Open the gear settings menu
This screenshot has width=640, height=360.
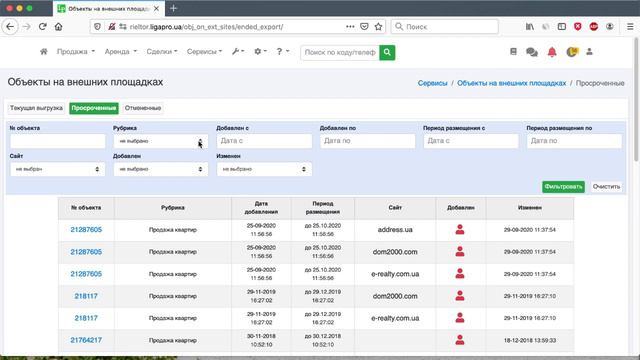[x=260, y=51]
